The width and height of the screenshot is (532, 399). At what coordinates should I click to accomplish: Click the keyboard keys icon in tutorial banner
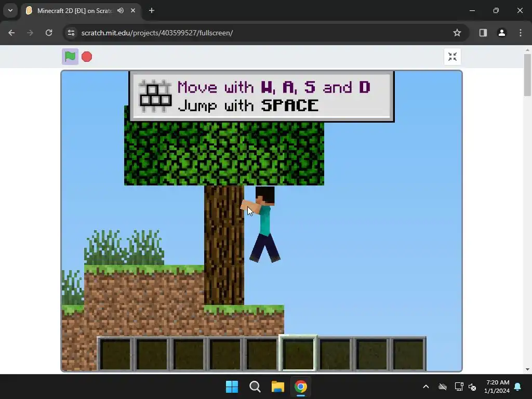pyautogui.click(x=155, y=96)
